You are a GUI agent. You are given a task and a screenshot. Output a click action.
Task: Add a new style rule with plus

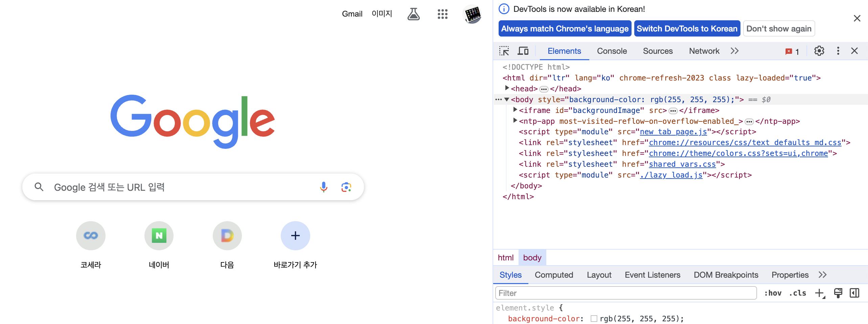pyautogui.click(x=820, y=293)
